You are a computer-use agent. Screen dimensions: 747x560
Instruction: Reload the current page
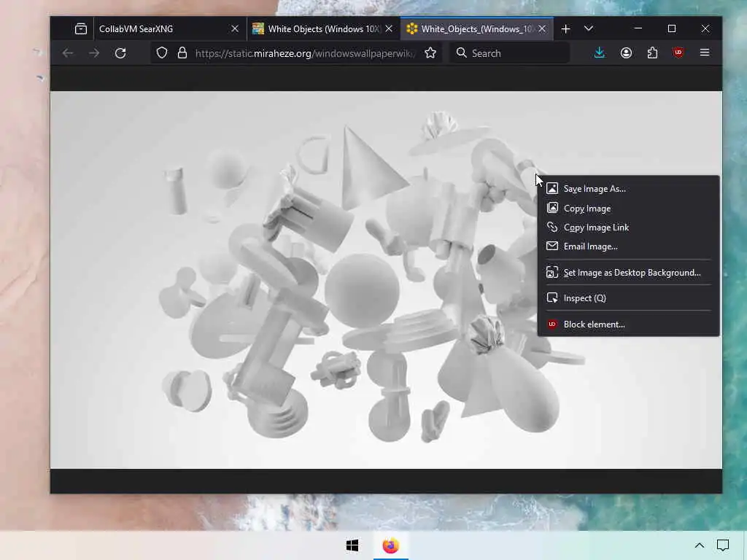(120, 52)
